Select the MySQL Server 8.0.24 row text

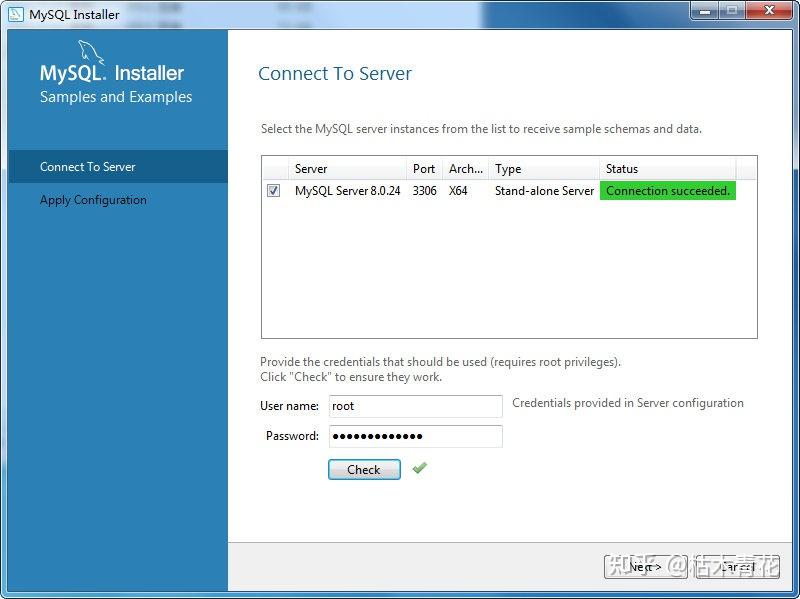click(x=347, y=191)
